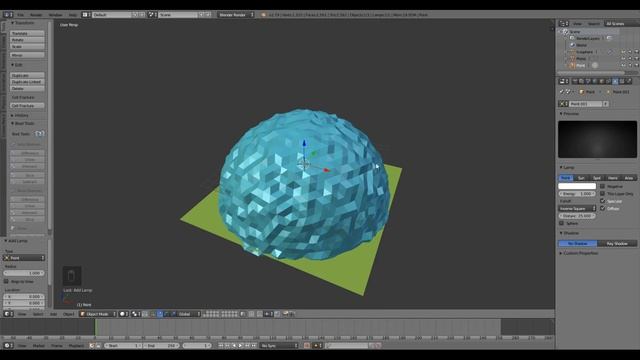Click the jump to end frame button

254,346
